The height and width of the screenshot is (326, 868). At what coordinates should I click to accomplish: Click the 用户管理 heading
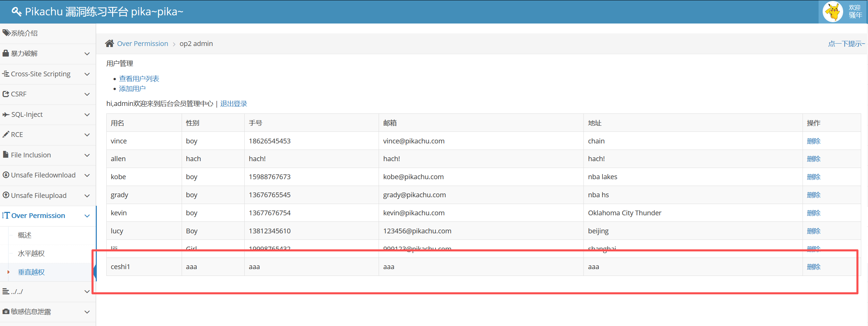click(x=120, y=63)
